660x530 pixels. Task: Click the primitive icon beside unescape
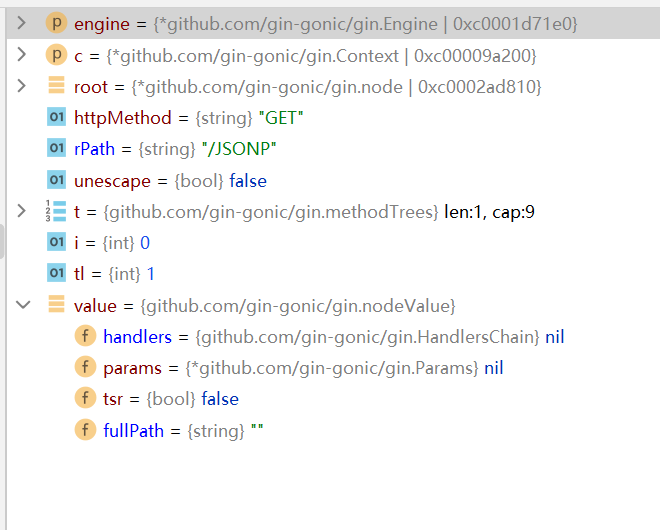(56, 180)
